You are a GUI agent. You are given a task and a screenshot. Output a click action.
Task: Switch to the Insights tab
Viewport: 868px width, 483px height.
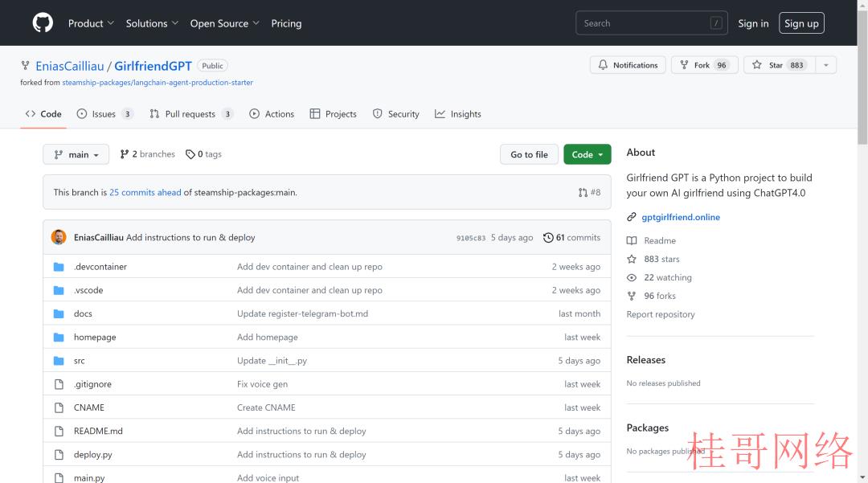[458, 114]
